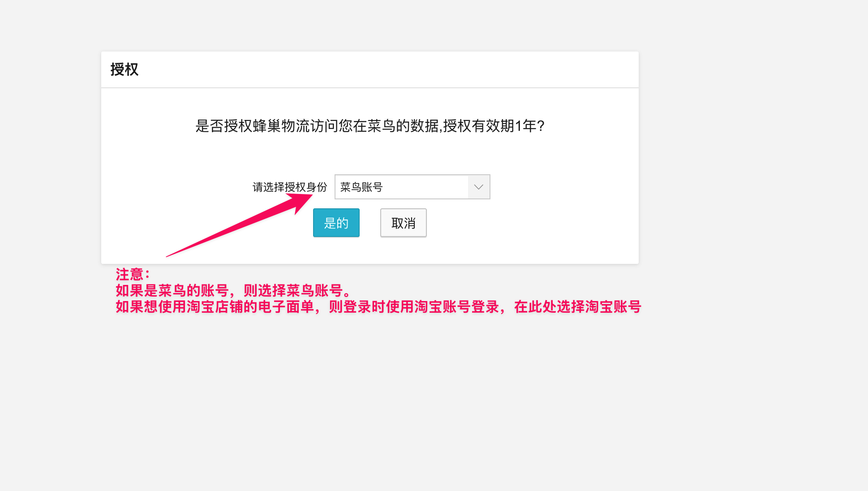Click 授权有效期1年 in the question text
This screenshot has width=868, height=491.
[489, 126]
